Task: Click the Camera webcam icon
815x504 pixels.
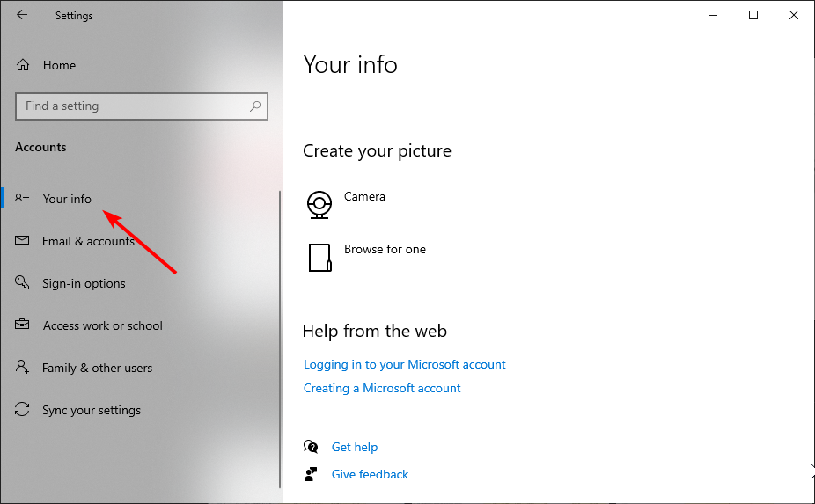Action: 319,204
